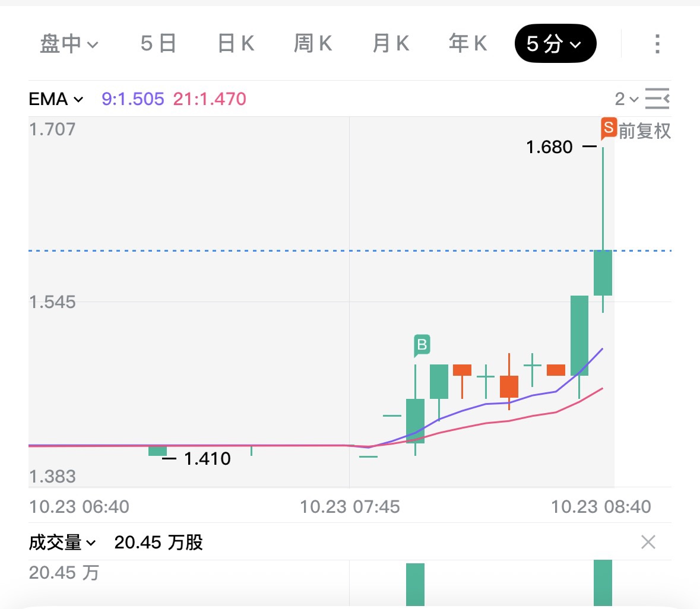Switch to the 5日 chart tab
This screenshot has height=609, width=700.
point(159,44)
